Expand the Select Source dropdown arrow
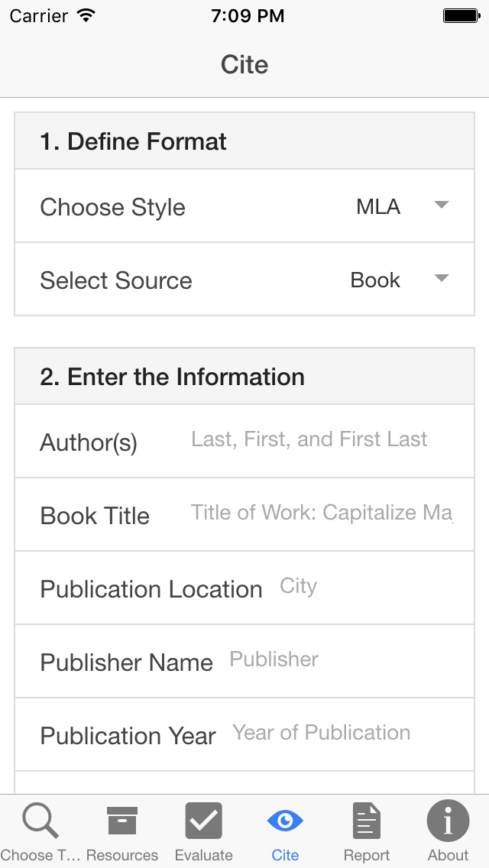 point(441,279)
